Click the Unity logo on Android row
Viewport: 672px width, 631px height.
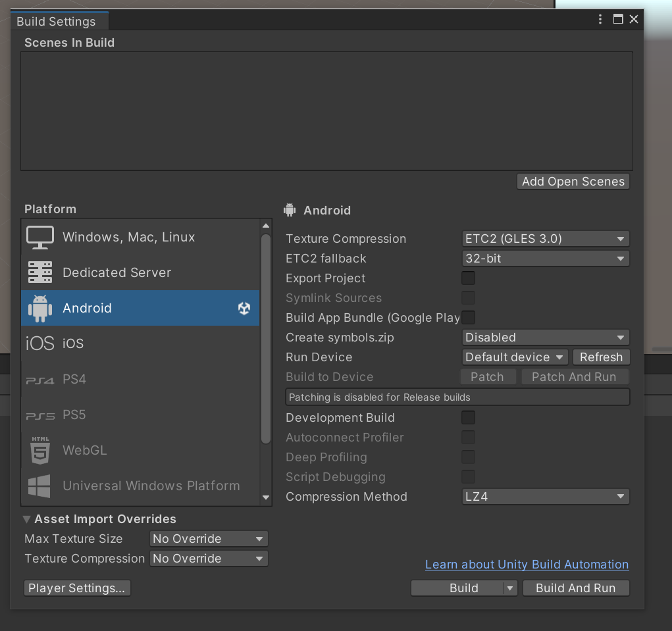pyautogui.click(x=244, y=309)
